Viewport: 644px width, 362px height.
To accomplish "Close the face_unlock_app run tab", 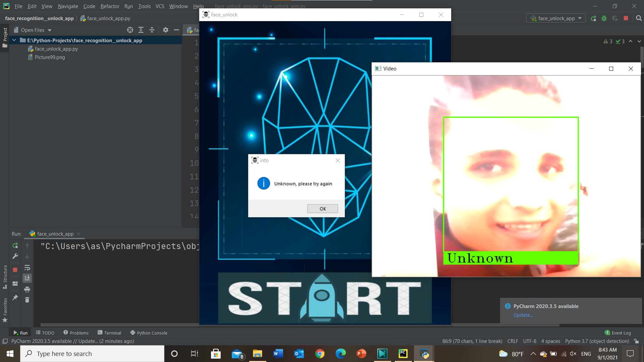I will pos(78,234).
